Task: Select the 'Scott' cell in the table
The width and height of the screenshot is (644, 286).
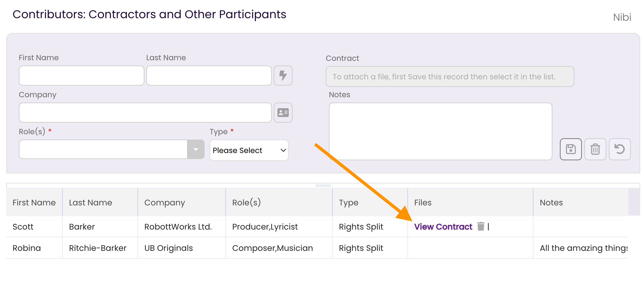Action: click(x=34, y=227)
